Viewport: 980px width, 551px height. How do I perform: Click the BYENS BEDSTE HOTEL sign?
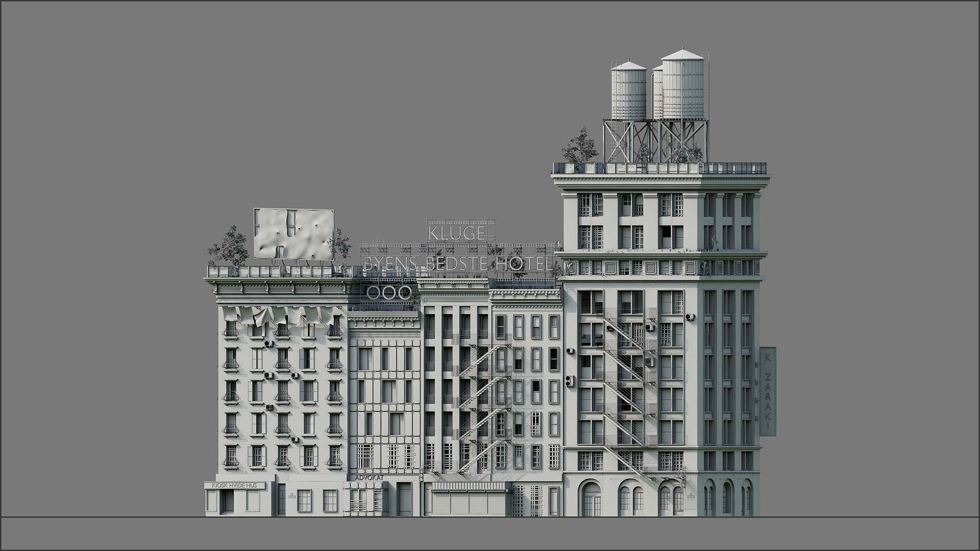coord(458,263)
